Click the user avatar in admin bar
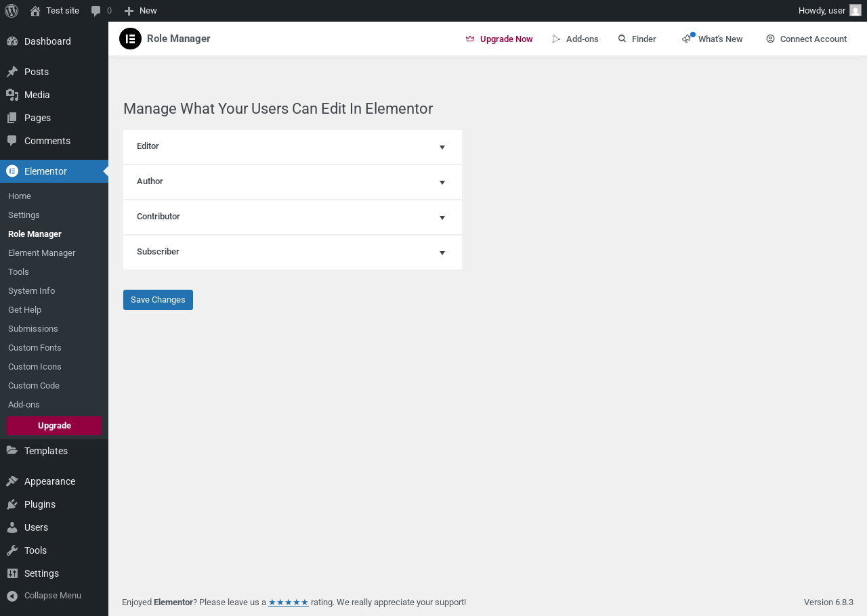 [x=855, y=11]
